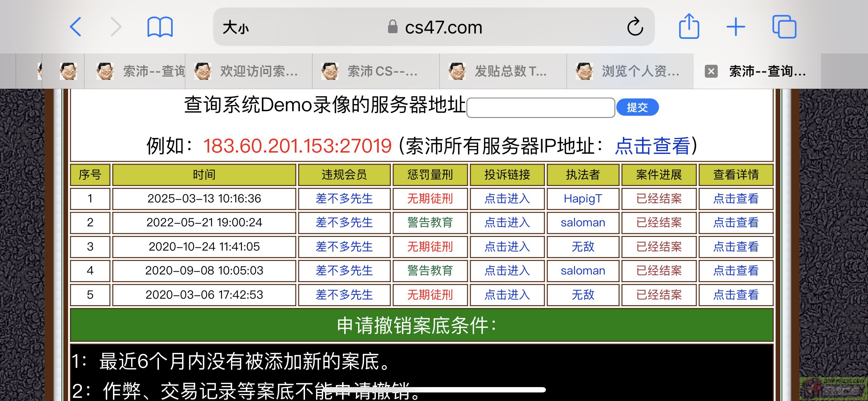This screenshot has width=868, height=401.
Task: Open executor HapigT profile link
Action: 583,199
